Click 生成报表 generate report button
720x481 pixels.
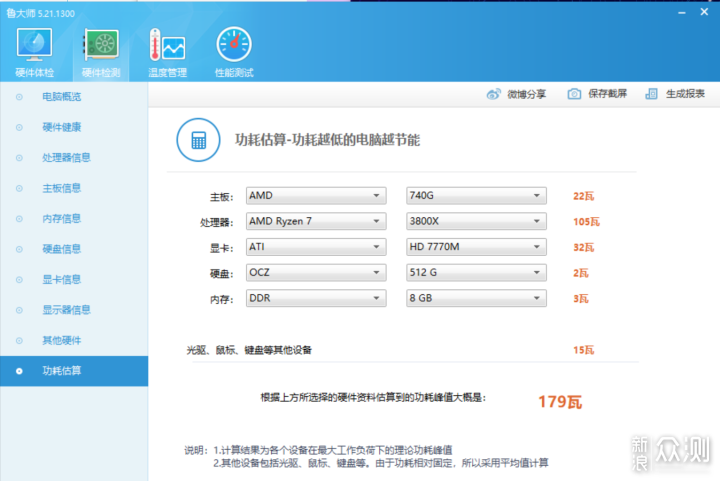tap(685, 94)
